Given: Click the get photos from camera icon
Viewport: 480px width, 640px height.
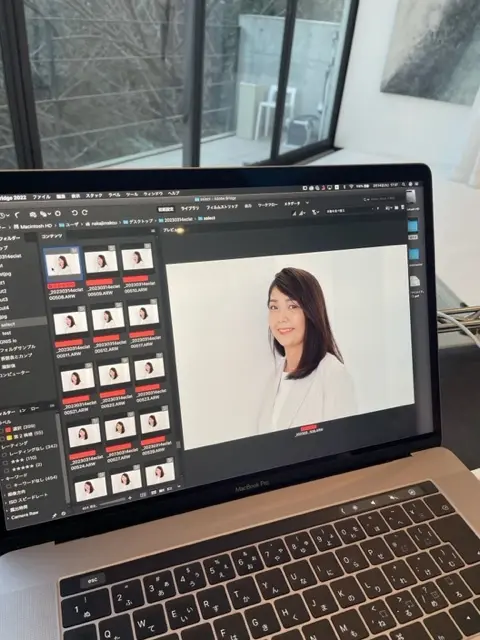Looking at the screenshot, I should tap(33, 214).
